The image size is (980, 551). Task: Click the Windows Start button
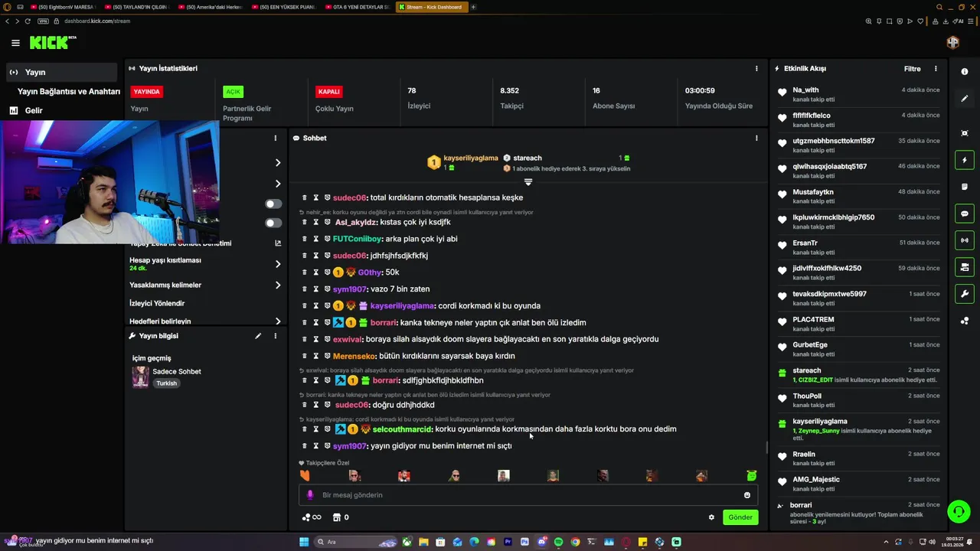(x=304, y=542)
